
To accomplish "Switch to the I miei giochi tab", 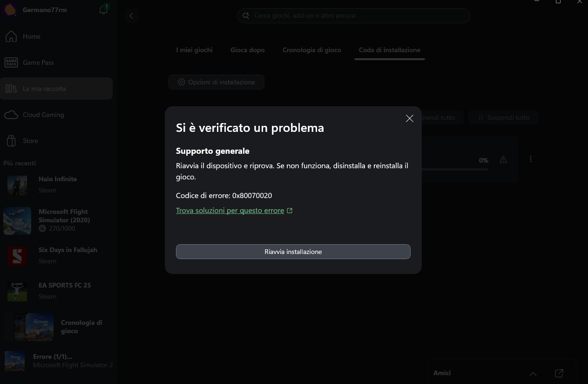I will point(194,50).
